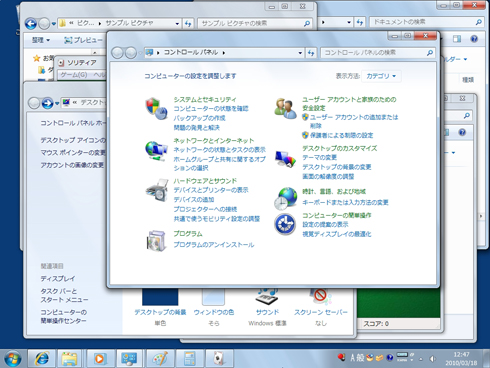The image size is (490, 368).
Task: Click Connect to a projector link
Action: [x=205, y=209]
